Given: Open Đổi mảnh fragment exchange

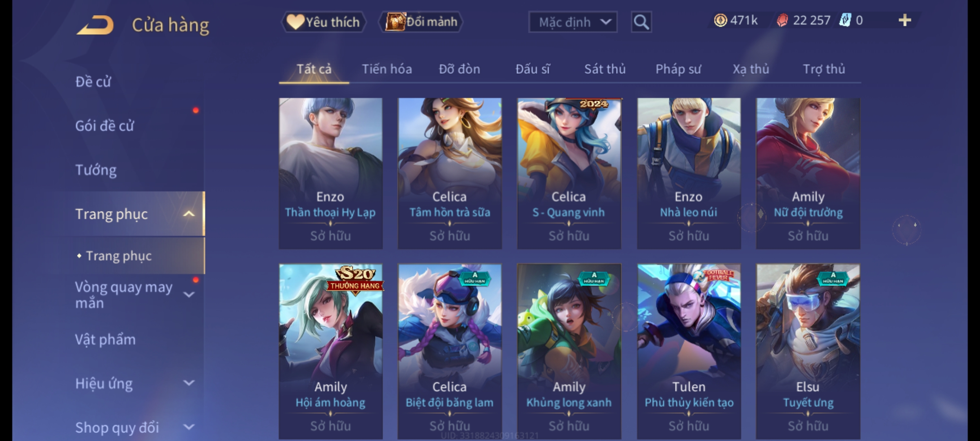Looking at the screenshot, I should [421, 22].
